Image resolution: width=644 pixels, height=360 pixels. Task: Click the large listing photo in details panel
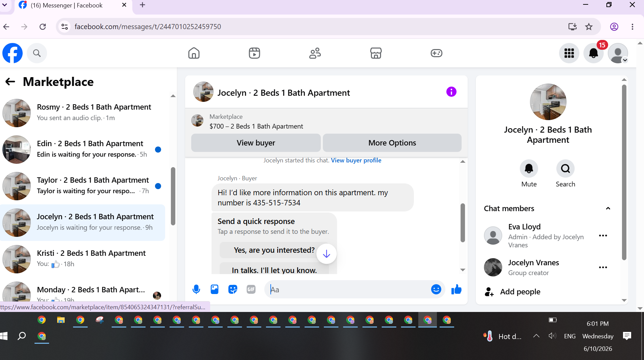(548, 102)
